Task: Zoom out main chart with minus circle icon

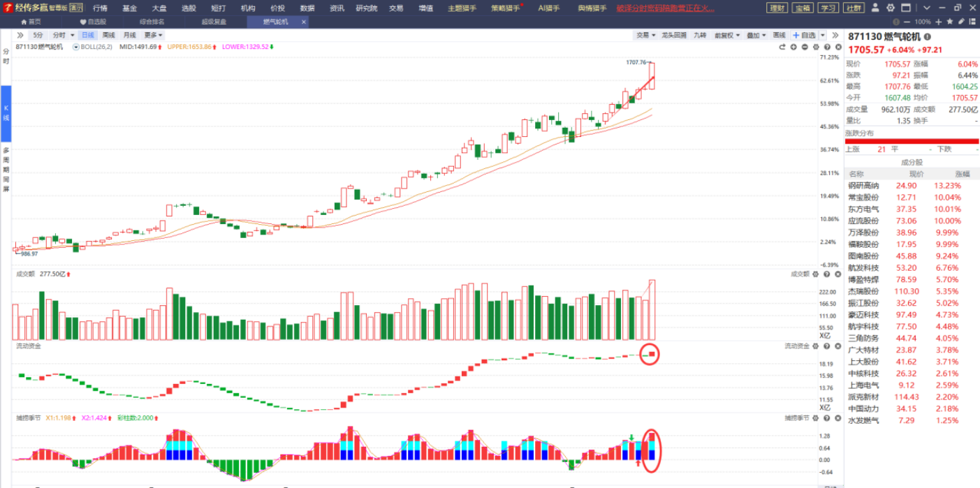Action: (805, 47)
